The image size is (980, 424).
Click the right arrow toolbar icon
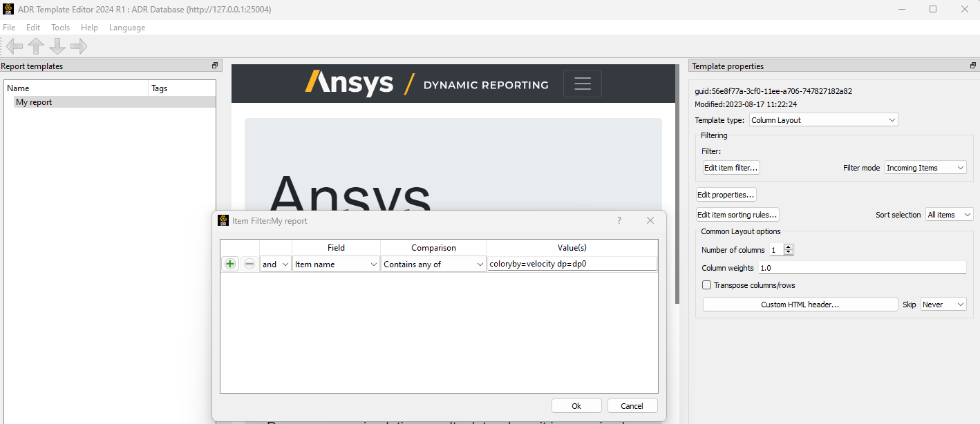79,46
